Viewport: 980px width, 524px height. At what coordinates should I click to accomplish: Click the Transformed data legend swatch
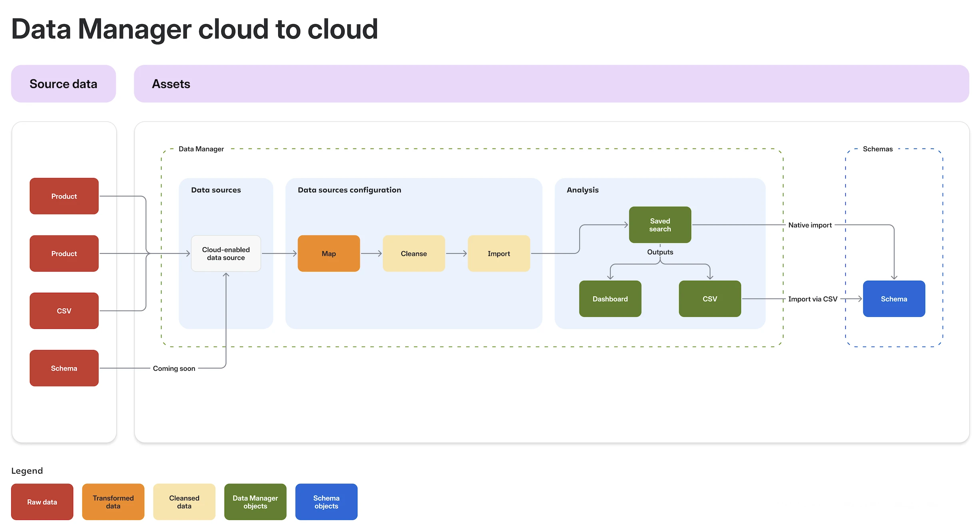coord(113,502)
